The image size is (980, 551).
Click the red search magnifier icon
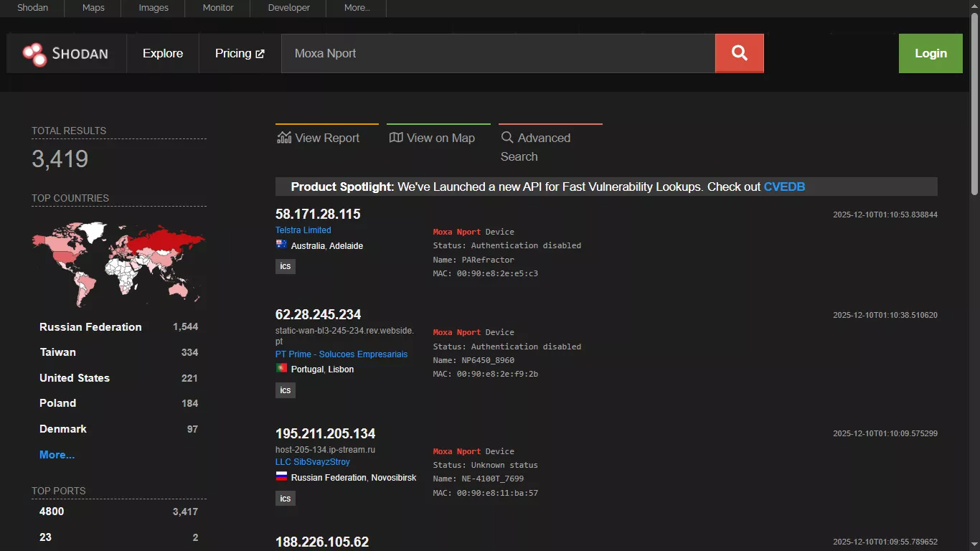coord(739,53)
